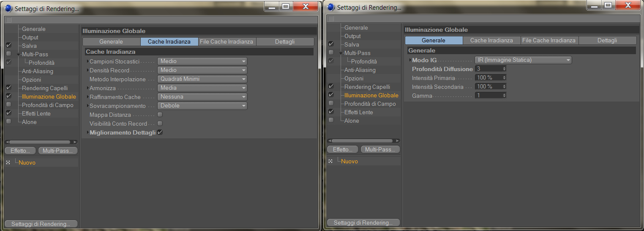Open Metodo Interpolazione dropdown

click(x=202, y=79)
